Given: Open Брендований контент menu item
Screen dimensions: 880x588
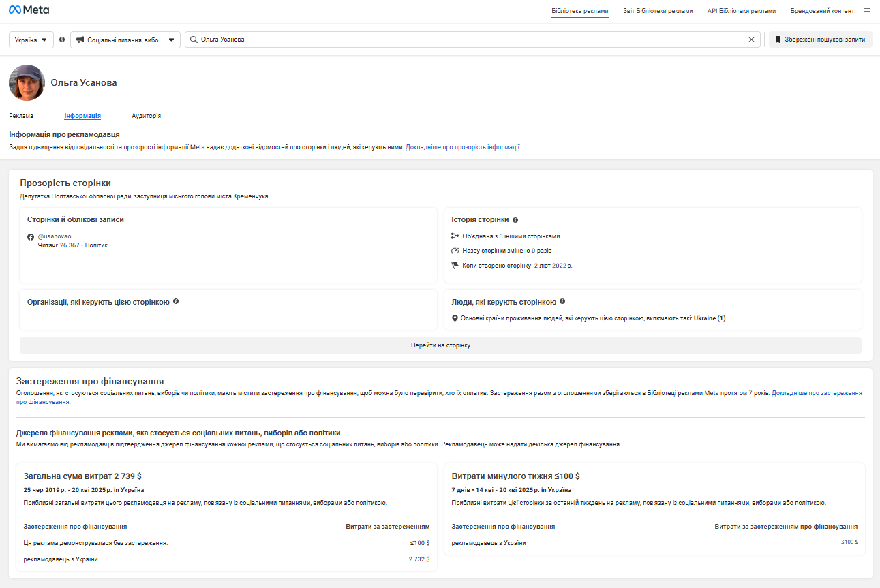Looking at the screenshot, I should (x=821, y=11).
